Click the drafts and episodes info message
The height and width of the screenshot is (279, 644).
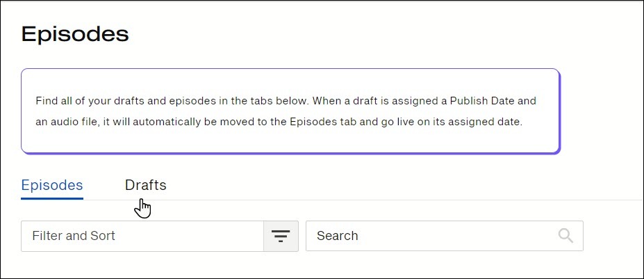click(290, 111)
